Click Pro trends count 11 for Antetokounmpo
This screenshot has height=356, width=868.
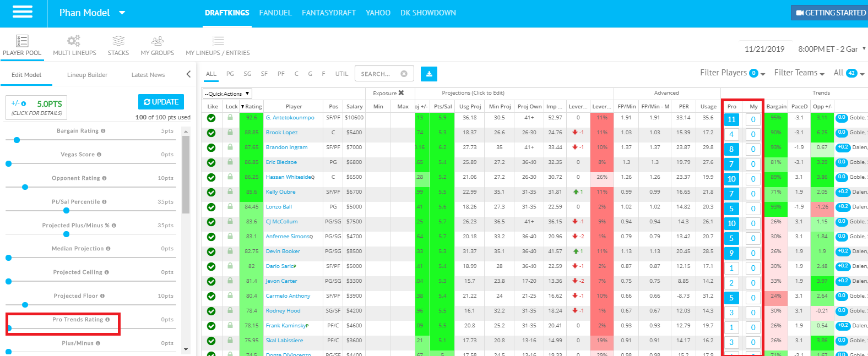pos(731,119)
